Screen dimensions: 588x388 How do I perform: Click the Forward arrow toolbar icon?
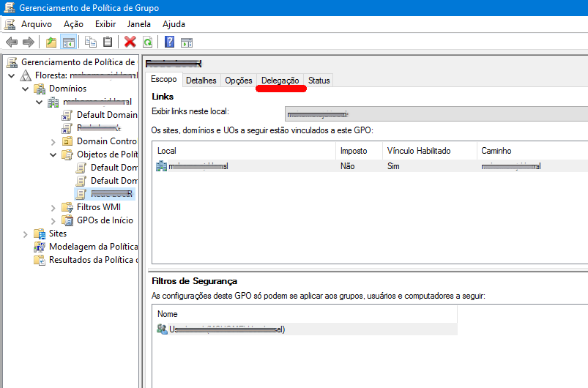28,42
